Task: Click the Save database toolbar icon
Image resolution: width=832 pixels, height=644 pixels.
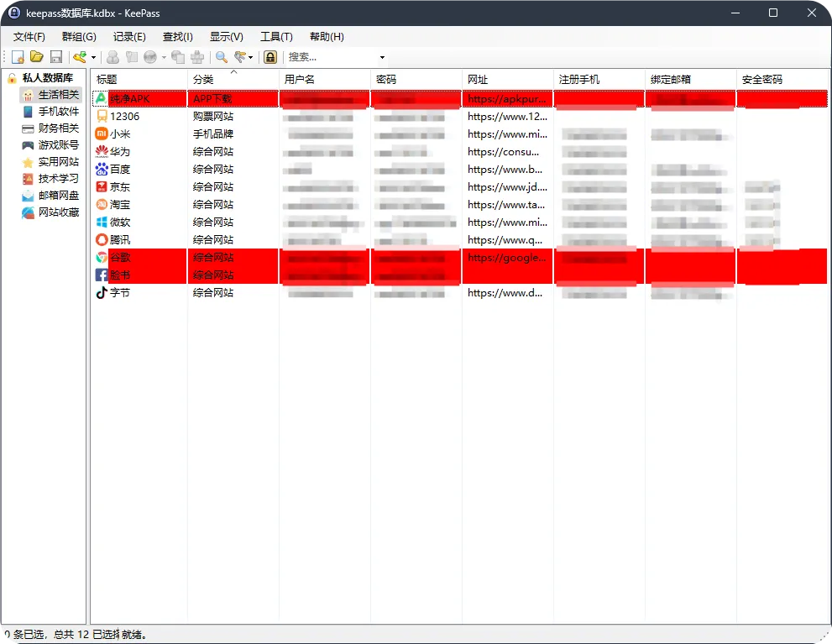Action: 55,56
